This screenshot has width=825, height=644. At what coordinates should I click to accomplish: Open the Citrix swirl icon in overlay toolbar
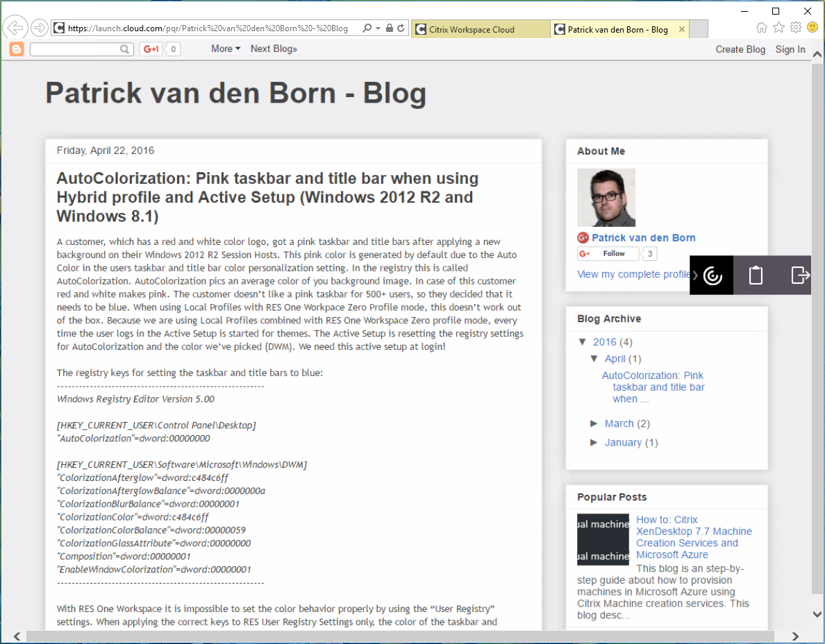[712, 275]
